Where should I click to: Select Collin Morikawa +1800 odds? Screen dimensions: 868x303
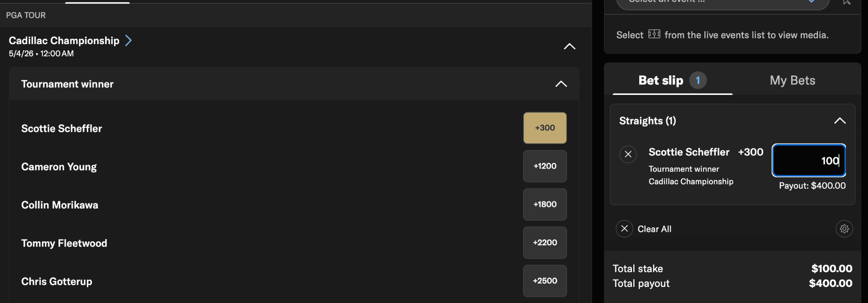pos(545,204)
